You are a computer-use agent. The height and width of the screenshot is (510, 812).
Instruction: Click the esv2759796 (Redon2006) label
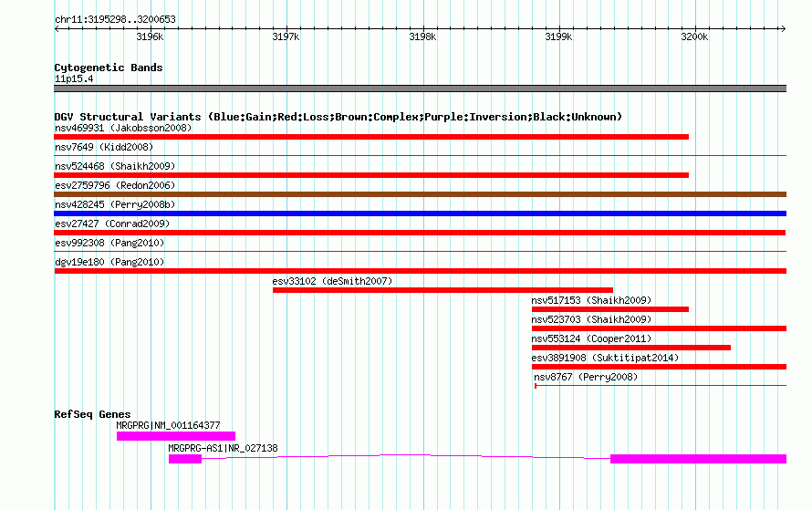(x=115, y=185)
